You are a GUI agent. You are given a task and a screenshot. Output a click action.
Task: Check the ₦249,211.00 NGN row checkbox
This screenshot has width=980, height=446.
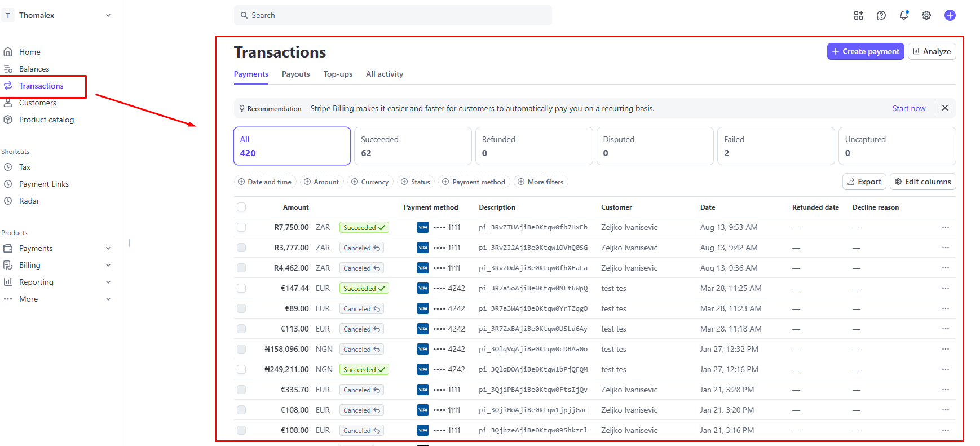click(241, 369)
